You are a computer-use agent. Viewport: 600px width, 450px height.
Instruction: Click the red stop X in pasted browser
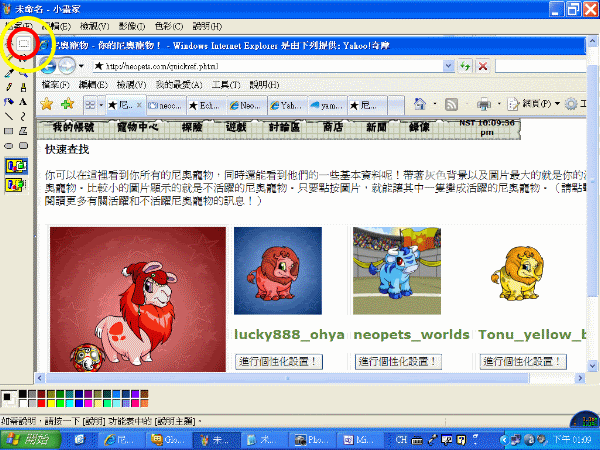click(483, 66)
